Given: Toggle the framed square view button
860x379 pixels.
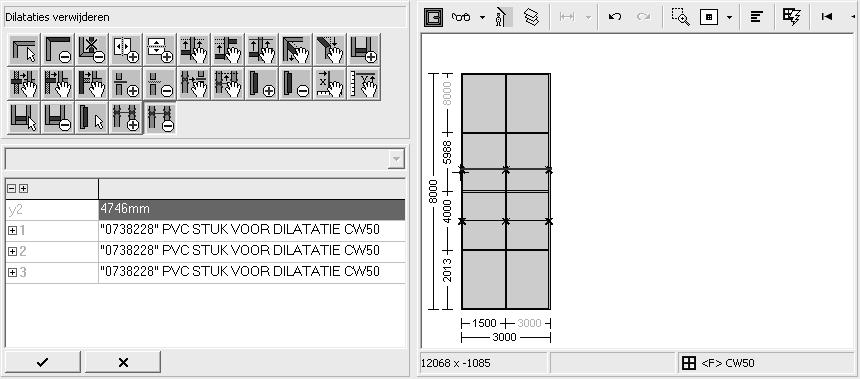Looking at the screenshot, I should (434, 17).
